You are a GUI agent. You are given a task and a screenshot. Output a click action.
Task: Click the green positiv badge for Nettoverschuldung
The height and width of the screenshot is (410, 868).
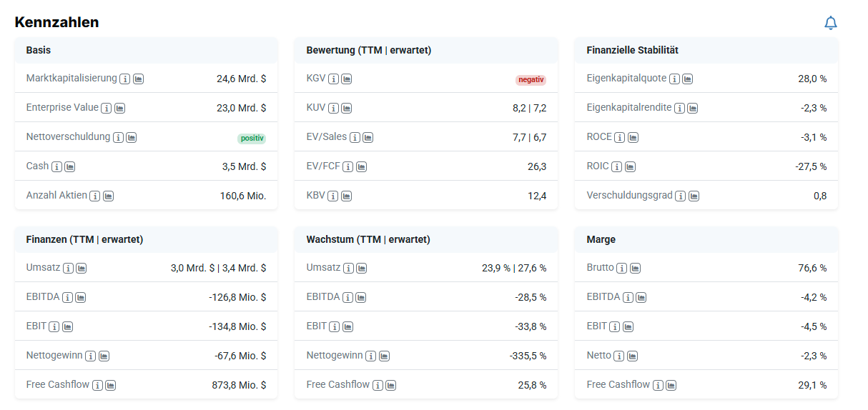coord(251,139)
